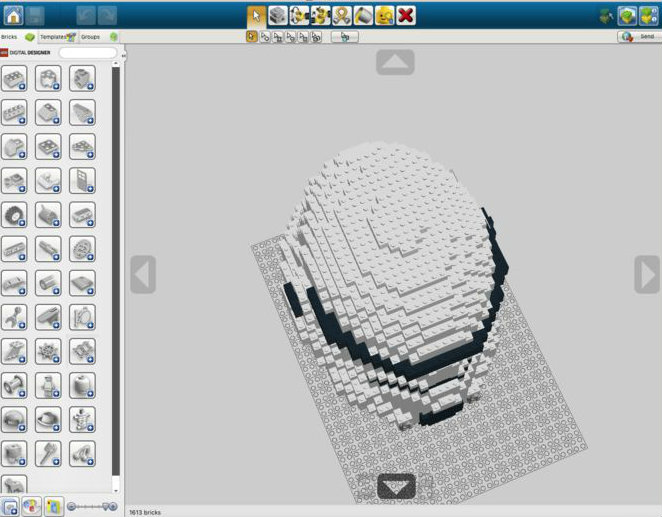Expand the wheels and tires category

point(14,215)
